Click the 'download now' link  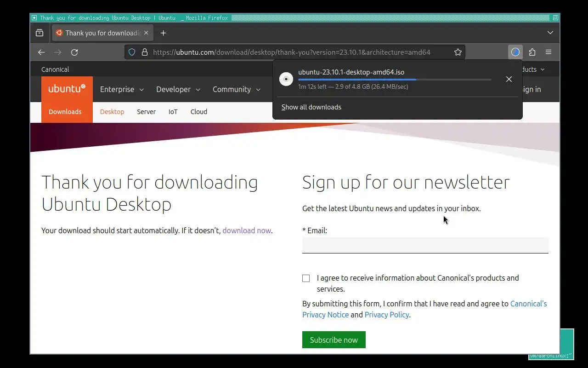click(x=247, y=230)
